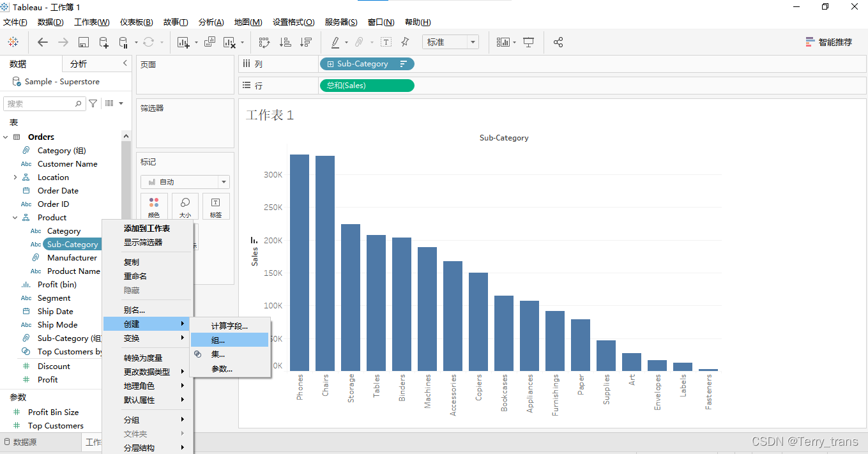Click the filter funnel icon in the data pane
Screen dimensions: 868x454
(x=93, y=103)
